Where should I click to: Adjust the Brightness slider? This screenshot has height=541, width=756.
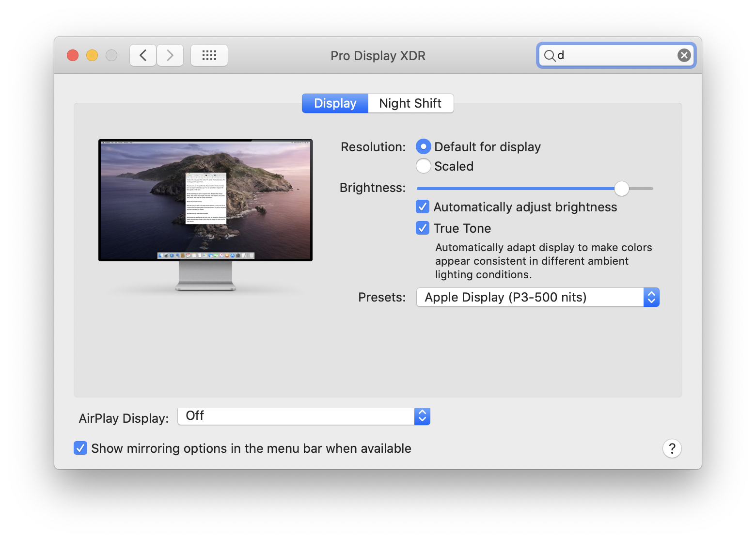point(621,189)
